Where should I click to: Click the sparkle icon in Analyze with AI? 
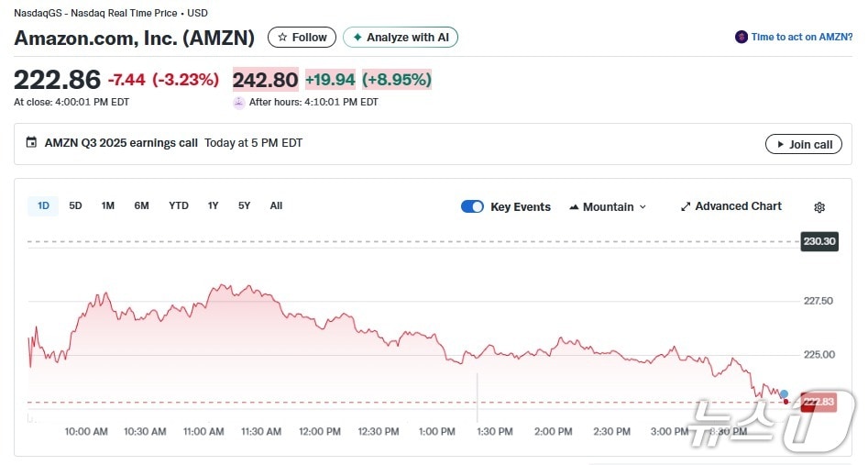point(357,38)
